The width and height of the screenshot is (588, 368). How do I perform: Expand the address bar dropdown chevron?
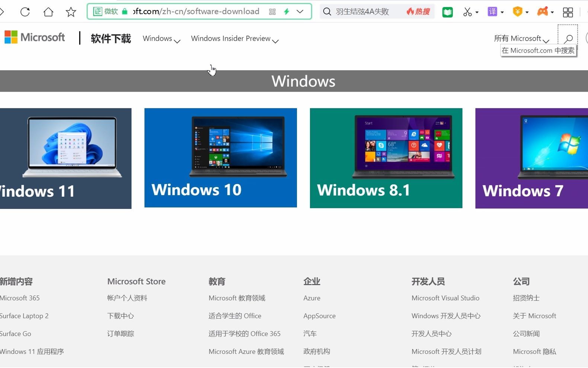(300, 12)
